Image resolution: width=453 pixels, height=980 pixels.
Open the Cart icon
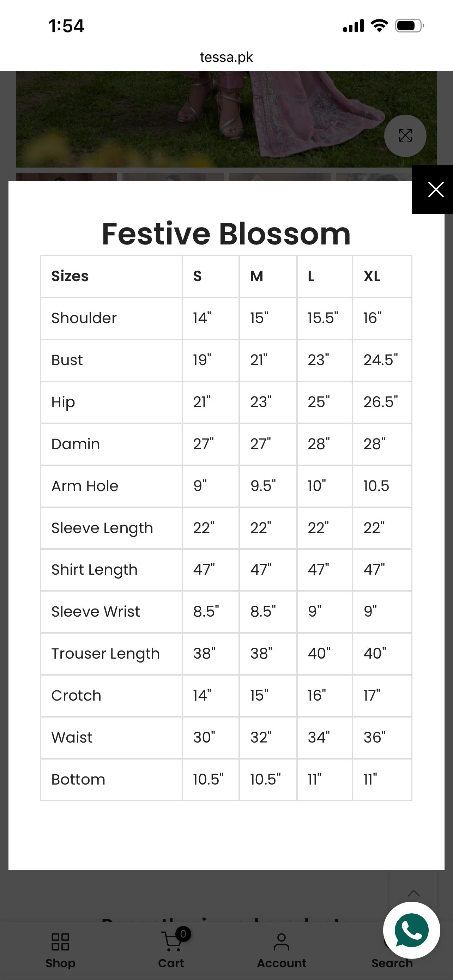pos(171,941)
